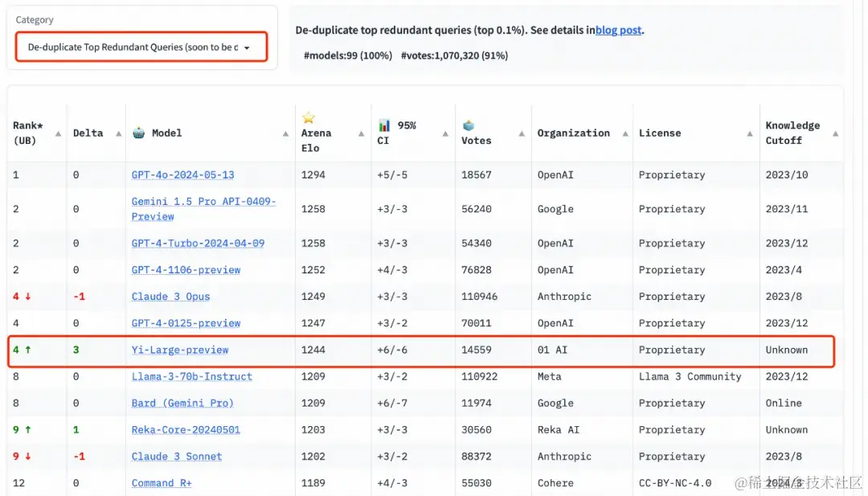Sort by the Votes column arrow
The width and height of the screenshot is (868, 496).
[522, 134]
